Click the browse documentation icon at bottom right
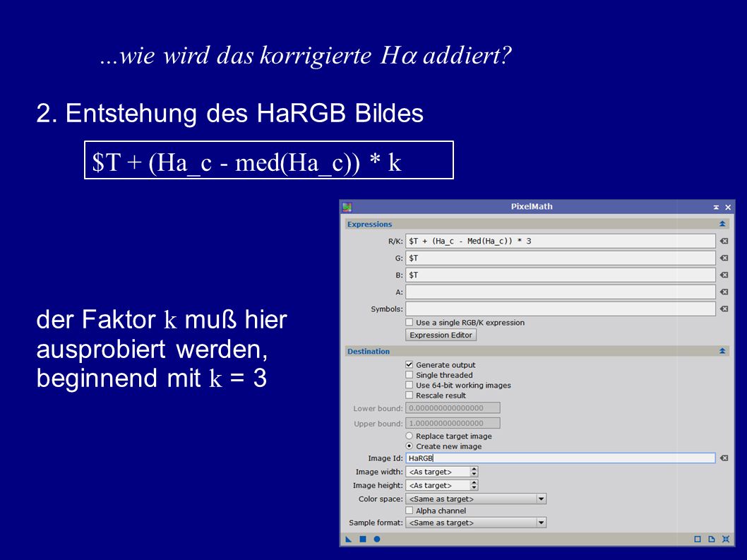 click(711, 539)
